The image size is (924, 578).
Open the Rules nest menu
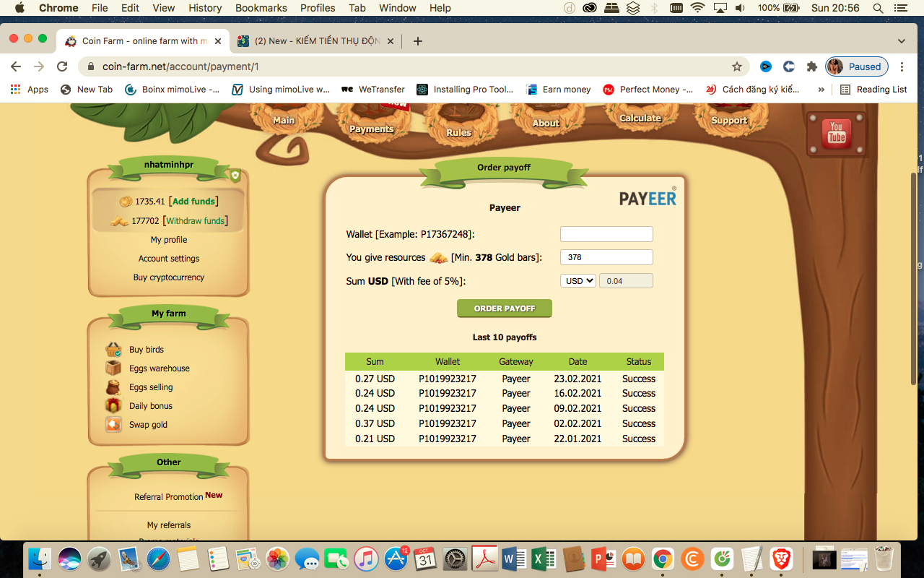[458, 133]
